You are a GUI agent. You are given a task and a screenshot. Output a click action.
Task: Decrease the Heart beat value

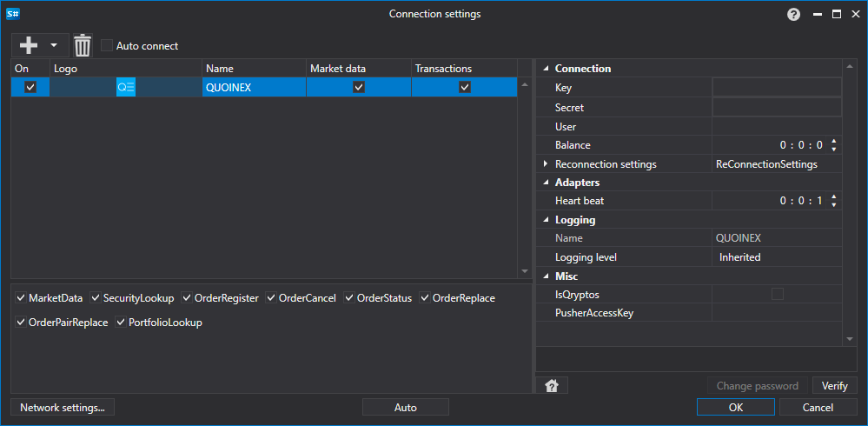pos(833,205)
